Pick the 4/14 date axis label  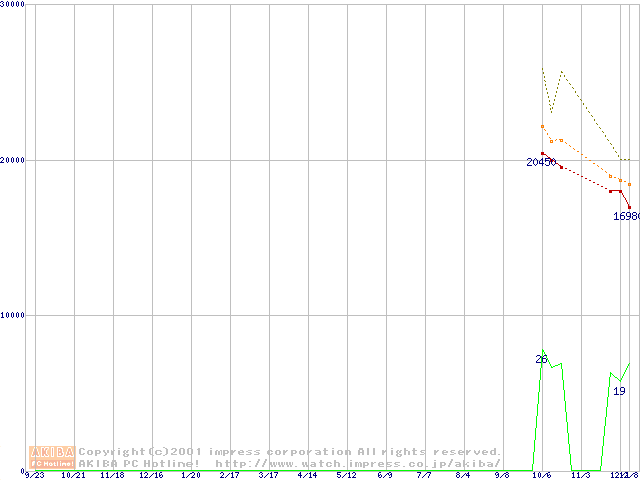[x=307, y=476]
